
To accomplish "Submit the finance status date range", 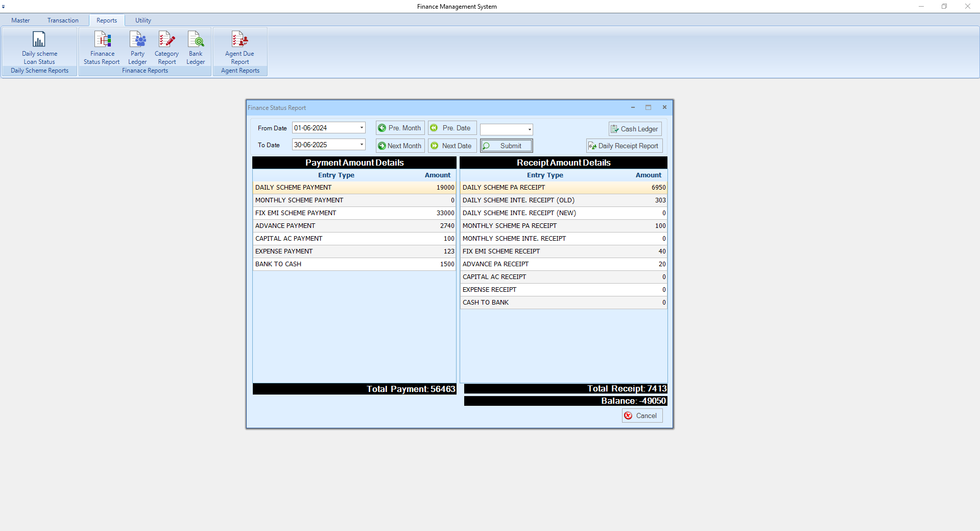I will click(x=506, y=146).
